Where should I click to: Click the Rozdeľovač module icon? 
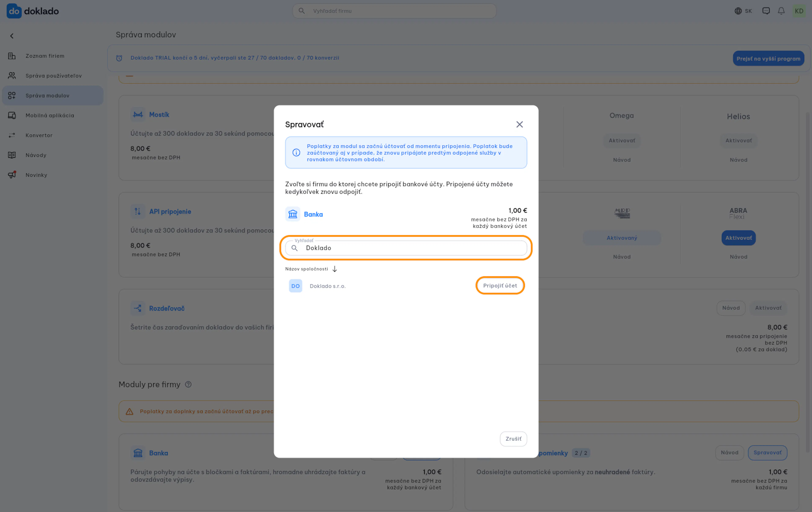click(x=138, y=308)
